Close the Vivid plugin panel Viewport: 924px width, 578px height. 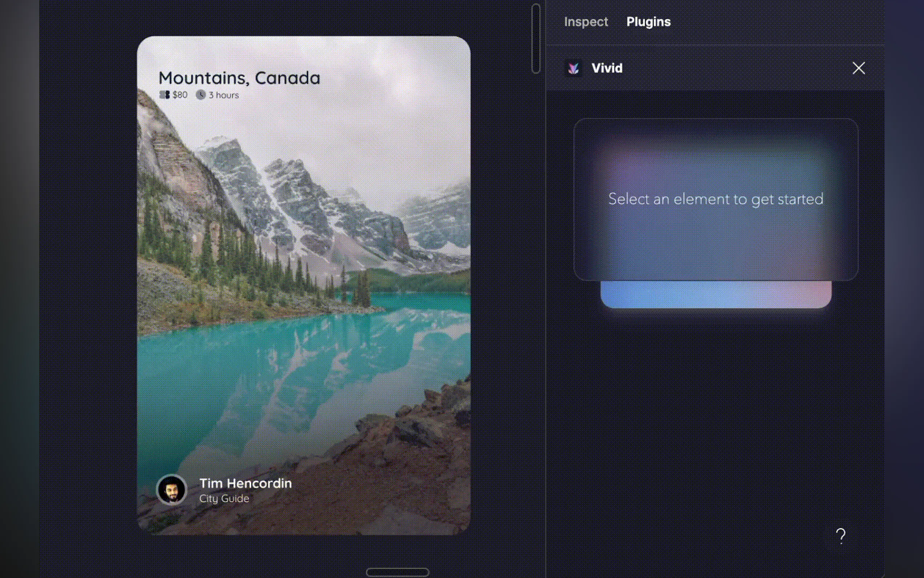[858, 68]
